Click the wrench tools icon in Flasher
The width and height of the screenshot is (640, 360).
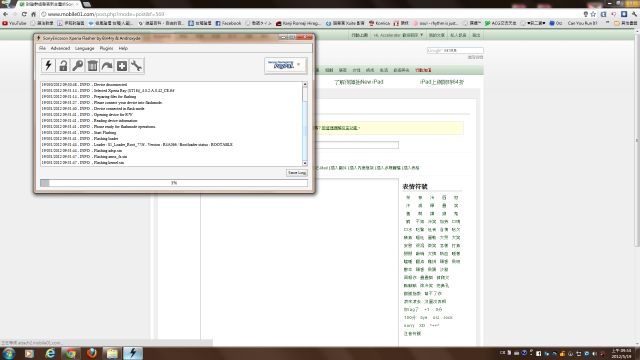point(136,66)
